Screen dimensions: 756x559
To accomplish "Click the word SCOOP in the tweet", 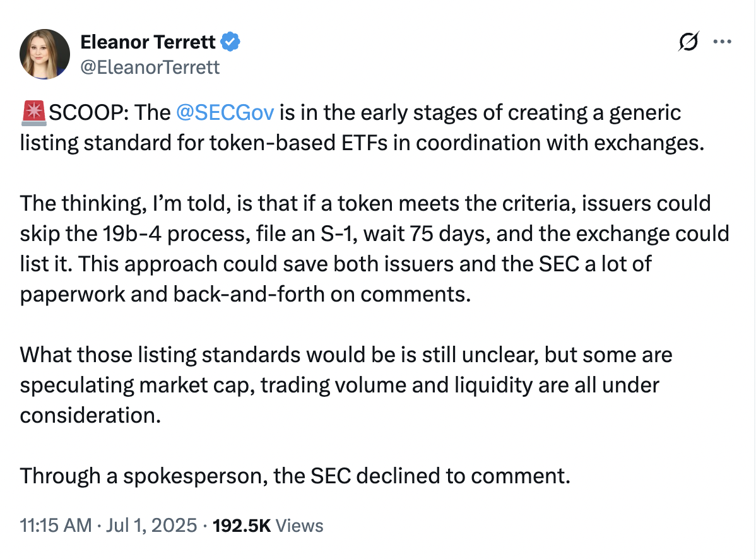I will click(87, 112).
